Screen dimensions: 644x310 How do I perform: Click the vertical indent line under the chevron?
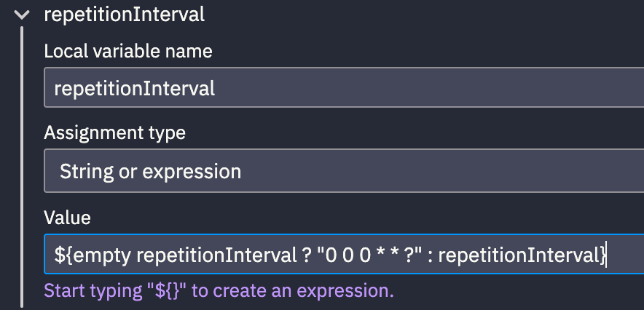22,167
